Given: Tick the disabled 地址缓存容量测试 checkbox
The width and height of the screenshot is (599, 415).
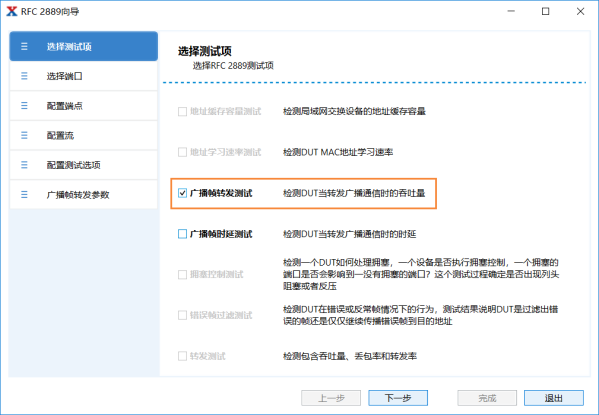Looking at the screenshot, I should pyautogui.click(x=183, y=111).
